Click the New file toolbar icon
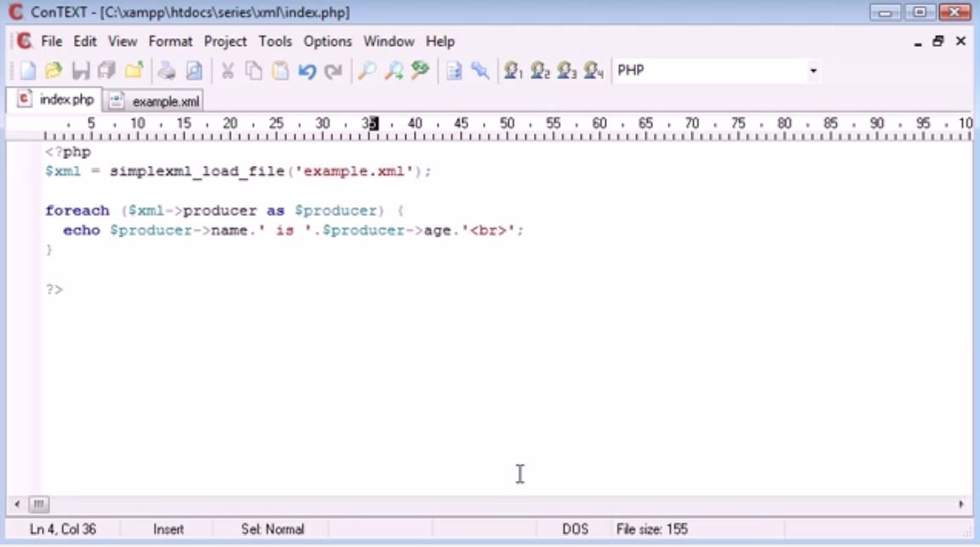Screen dimensions: 980x547 (x=27, y=71)
